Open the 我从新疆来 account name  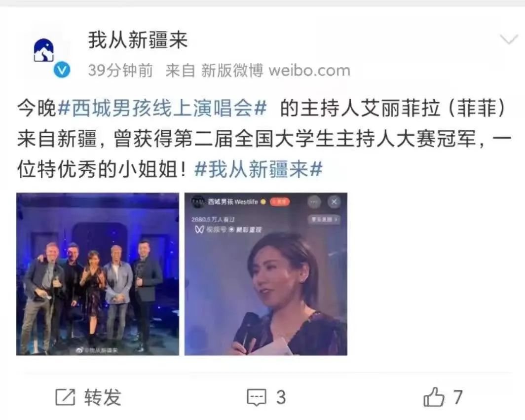[138, 40]
